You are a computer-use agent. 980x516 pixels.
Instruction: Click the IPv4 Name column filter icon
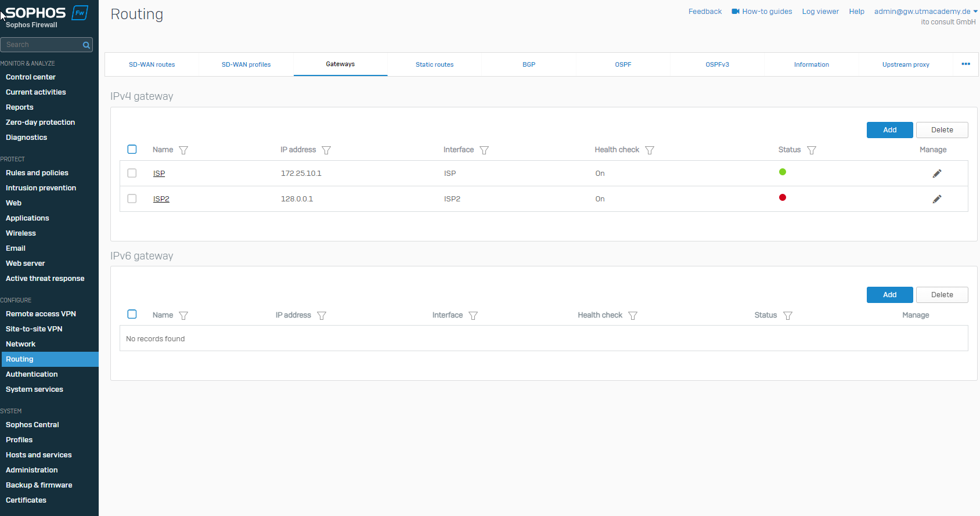coord(183,150)
